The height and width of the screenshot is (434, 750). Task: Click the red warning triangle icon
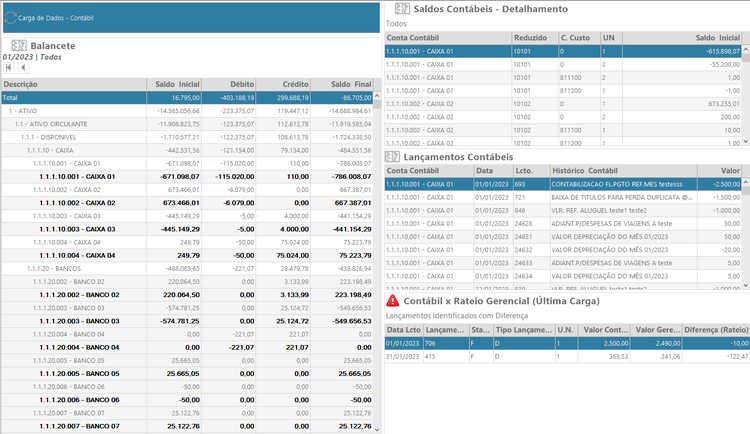point(392,300)
